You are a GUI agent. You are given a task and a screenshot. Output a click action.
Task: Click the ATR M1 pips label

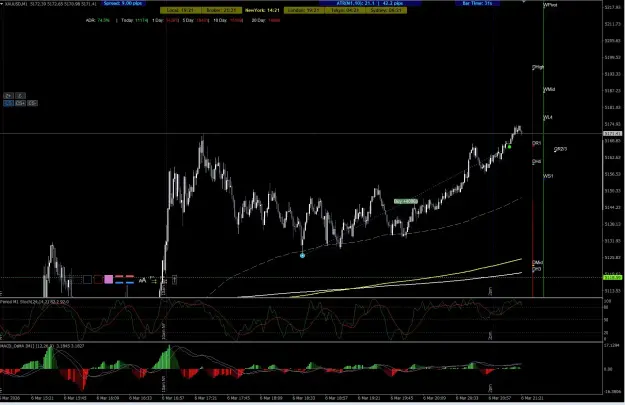click(x=369, y=3)
